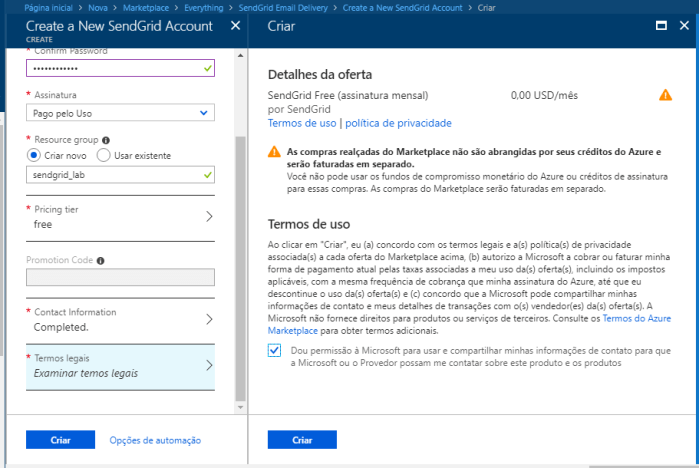Select the Criar novo radio button
This screenshot has height=468, width=699.
point(34,156)
